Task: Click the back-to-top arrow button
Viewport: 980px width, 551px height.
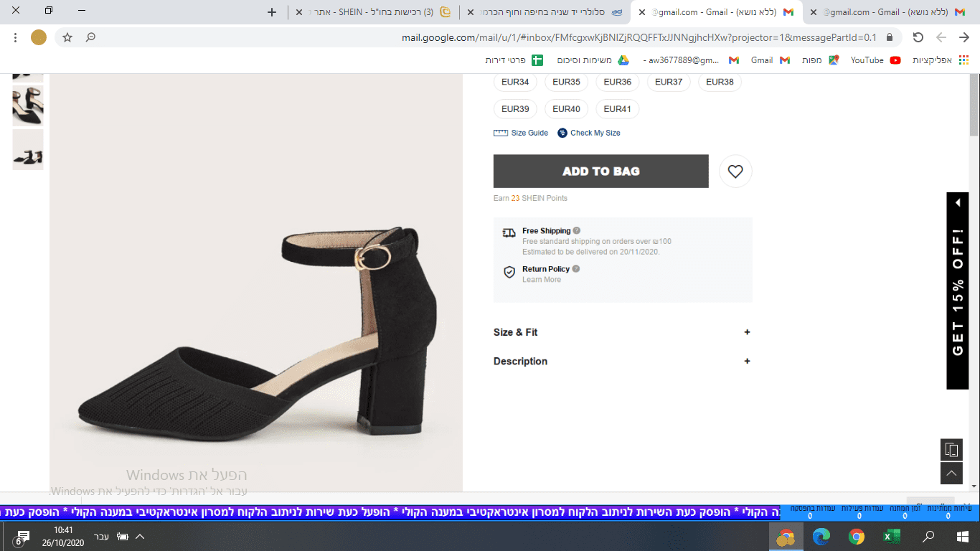Action: [951, 474]
